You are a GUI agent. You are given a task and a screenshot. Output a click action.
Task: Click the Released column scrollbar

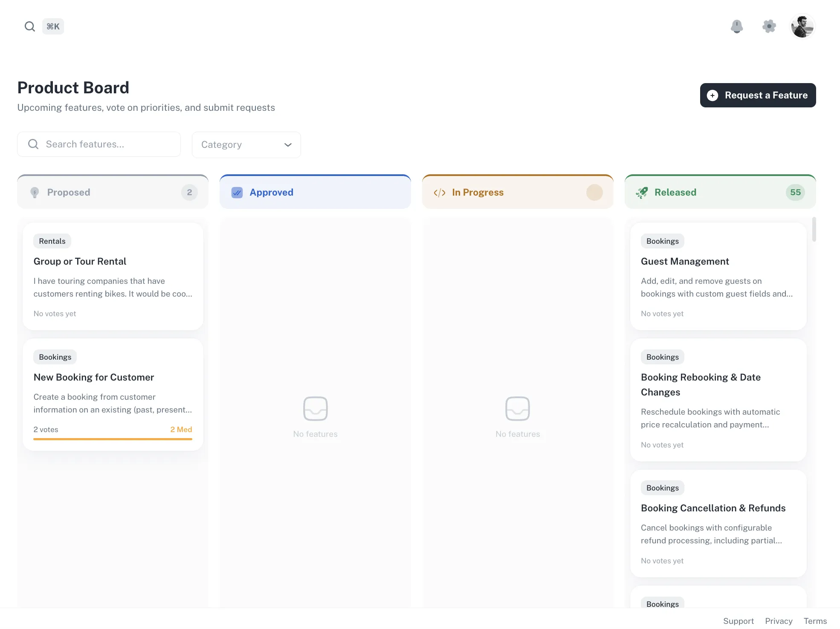coord(814,229)
